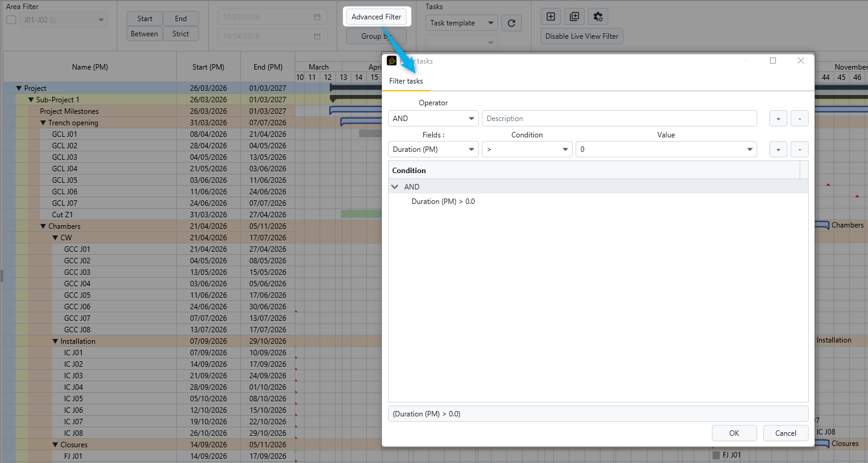Open the start date calendar icon
Screen dimensions: 868x463
click(317, 18)
